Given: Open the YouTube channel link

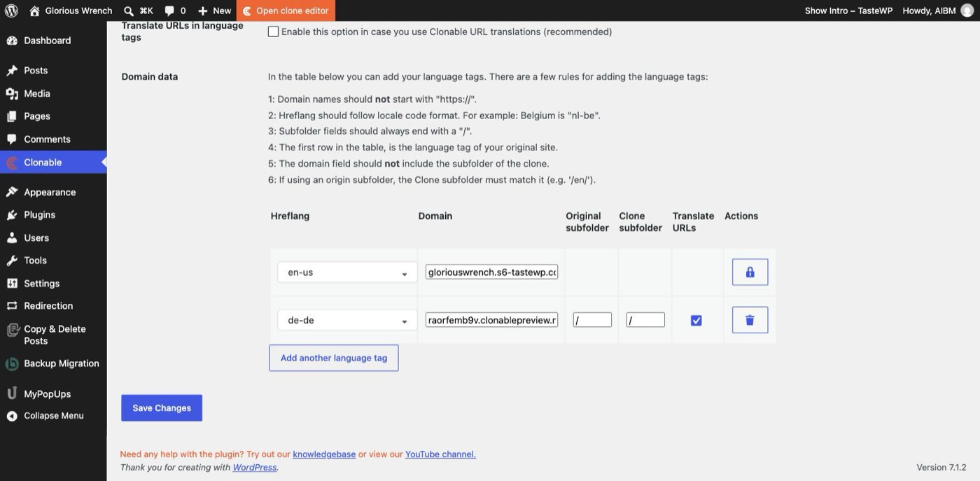Looking at the screenshot, I should [440, 454].
